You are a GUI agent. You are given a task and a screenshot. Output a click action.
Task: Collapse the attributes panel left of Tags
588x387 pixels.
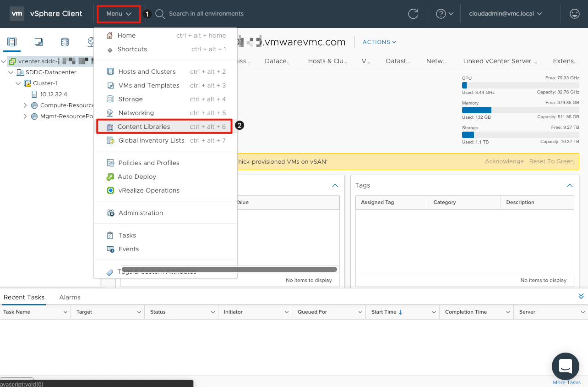click(x=335, y=186)
